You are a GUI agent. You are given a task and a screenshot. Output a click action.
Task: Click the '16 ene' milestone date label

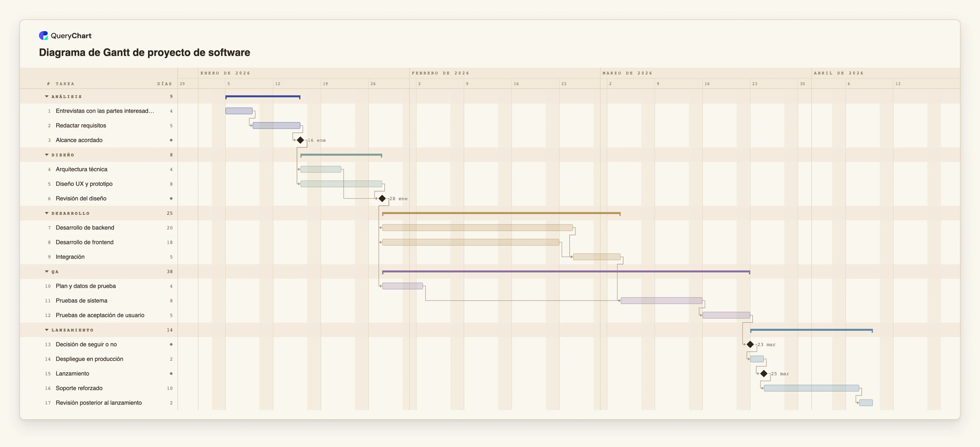click(x=316, y=140)
